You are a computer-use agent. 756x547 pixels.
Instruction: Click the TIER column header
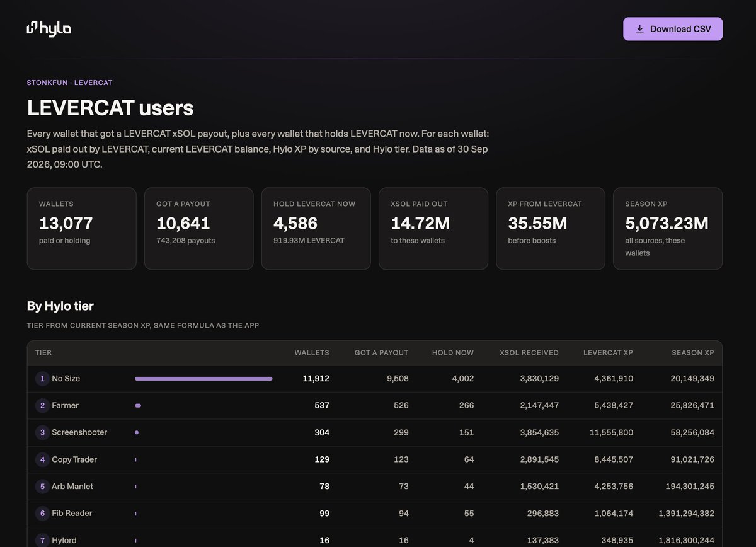click(43, 353)
